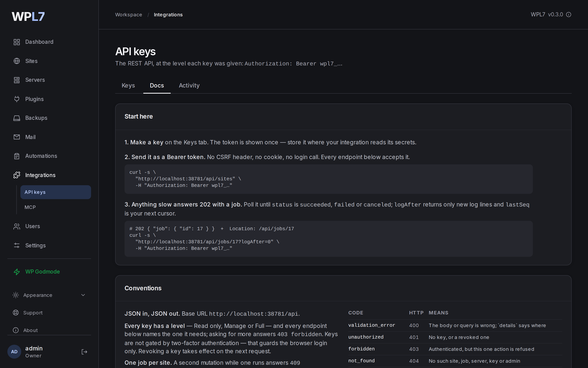Viewport: 588px width, 368px height.
Task: Click the Sites globe icon
Action: [17, 61]
